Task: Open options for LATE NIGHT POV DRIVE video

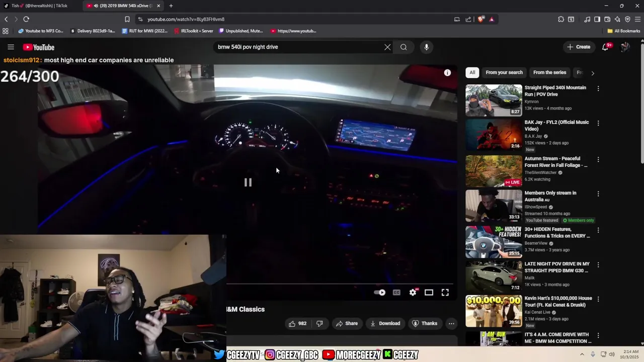Action: tap(598, 264)
